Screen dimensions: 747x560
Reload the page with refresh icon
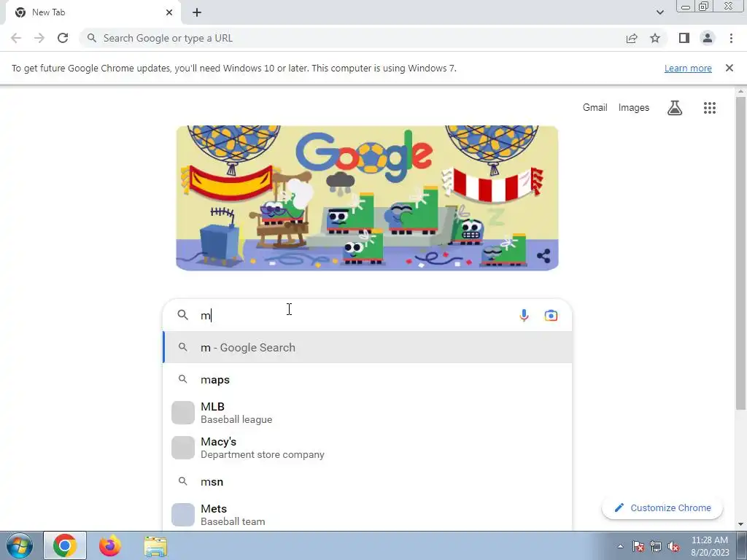(x=63, y=38)
